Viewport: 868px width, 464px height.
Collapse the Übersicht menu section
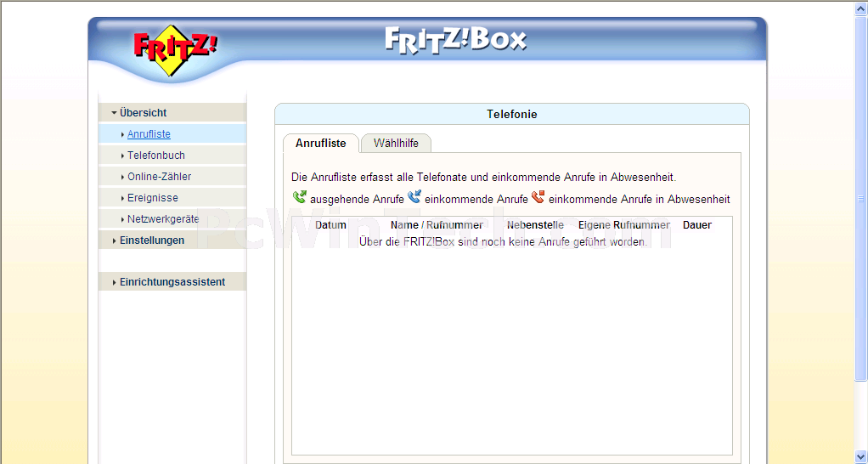(172, 112)
